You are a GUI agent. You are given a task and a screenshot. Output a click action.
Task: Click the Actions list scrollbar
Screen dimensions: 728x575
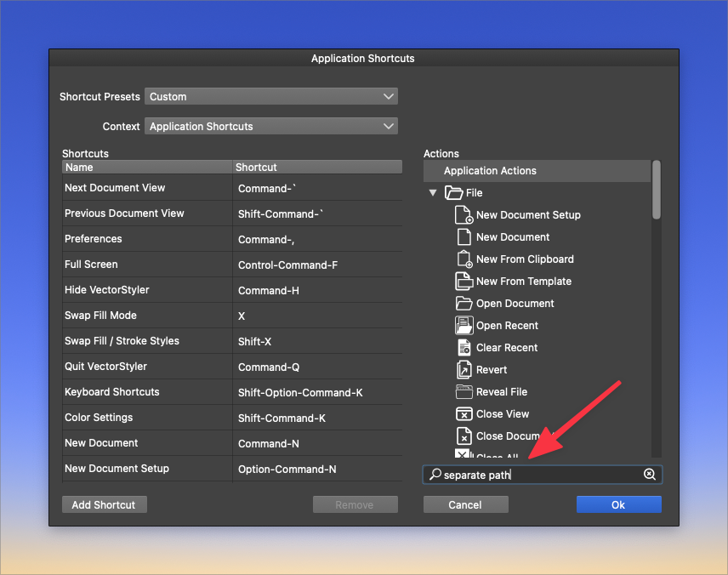tap(657, 191)
